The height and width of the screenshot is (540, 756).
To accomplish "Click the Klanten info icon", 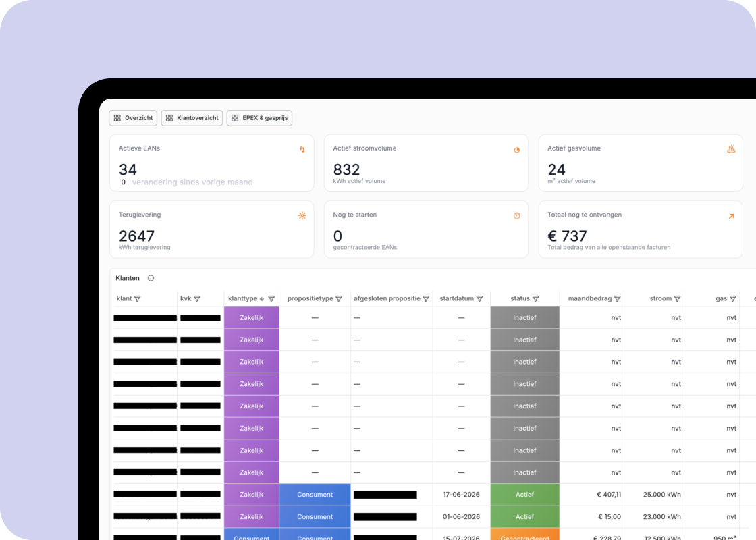I will 151,278.
